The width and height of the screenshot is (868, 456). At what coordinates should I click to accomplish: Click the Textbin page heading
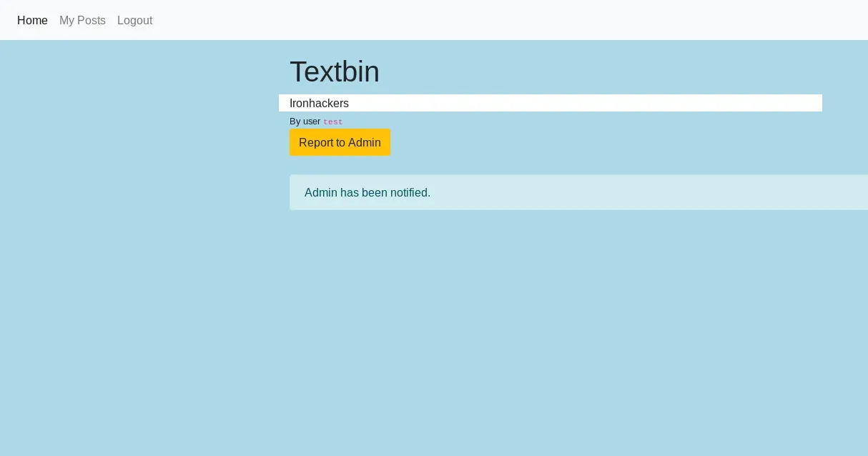334,71
